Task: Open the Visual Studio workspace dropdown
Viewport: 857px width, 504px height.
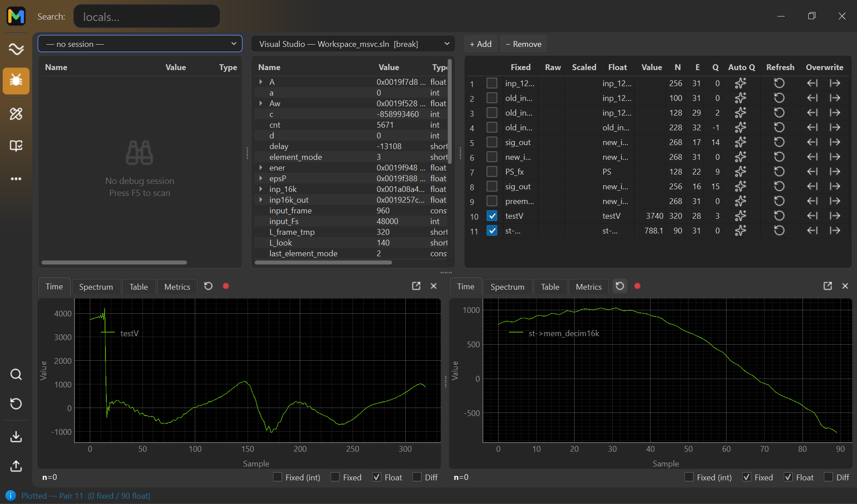Action: point(353,44)
